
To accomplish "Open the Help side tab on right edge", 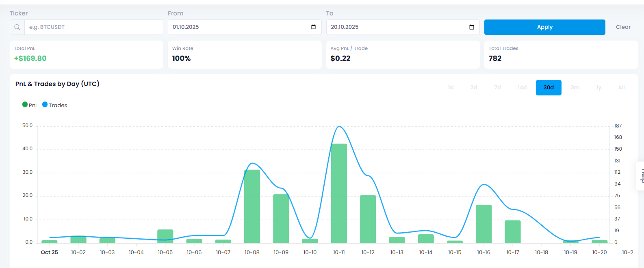I will point(640,176).
